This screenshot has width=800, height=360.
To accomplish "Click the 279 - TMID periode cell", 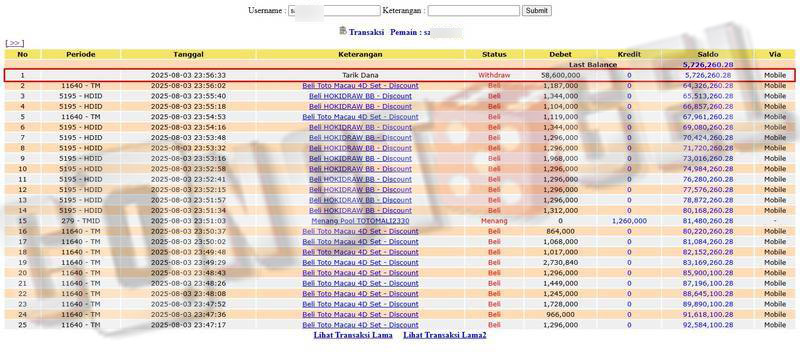I will (x=81, y=221).
